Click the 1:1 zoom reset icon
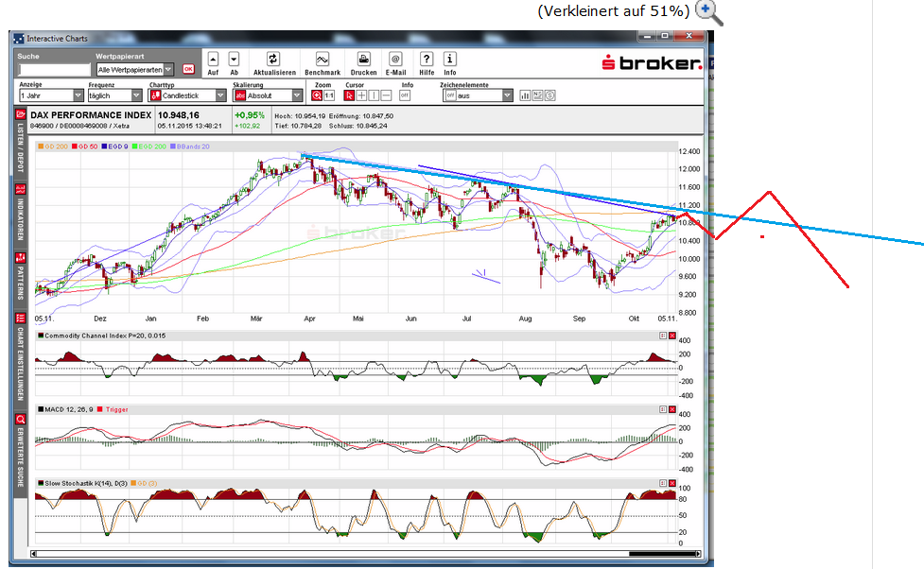Image resolution: width=924 pixels, height=569 pixels. point(329,95)
